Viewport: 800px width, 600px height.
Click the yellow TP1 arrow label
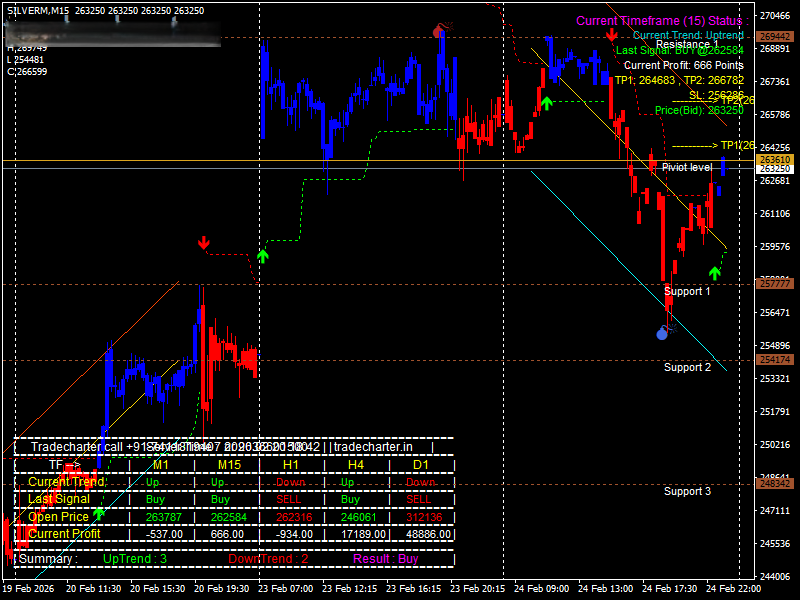[713, 146]
